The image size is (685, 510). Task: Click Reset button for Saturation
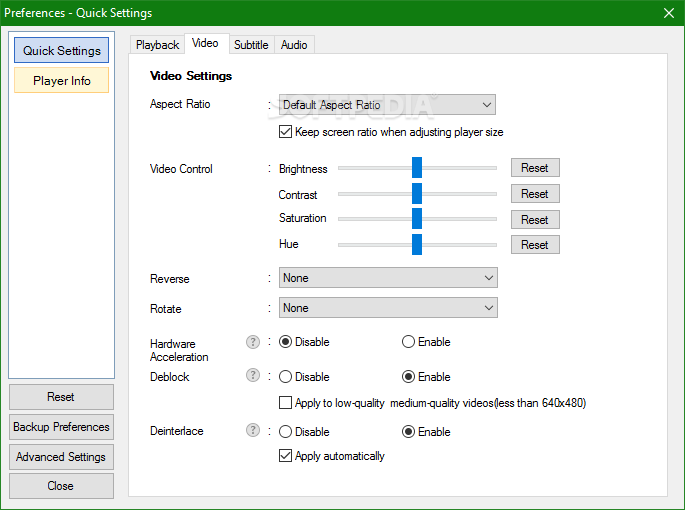[x=535, y=219]
